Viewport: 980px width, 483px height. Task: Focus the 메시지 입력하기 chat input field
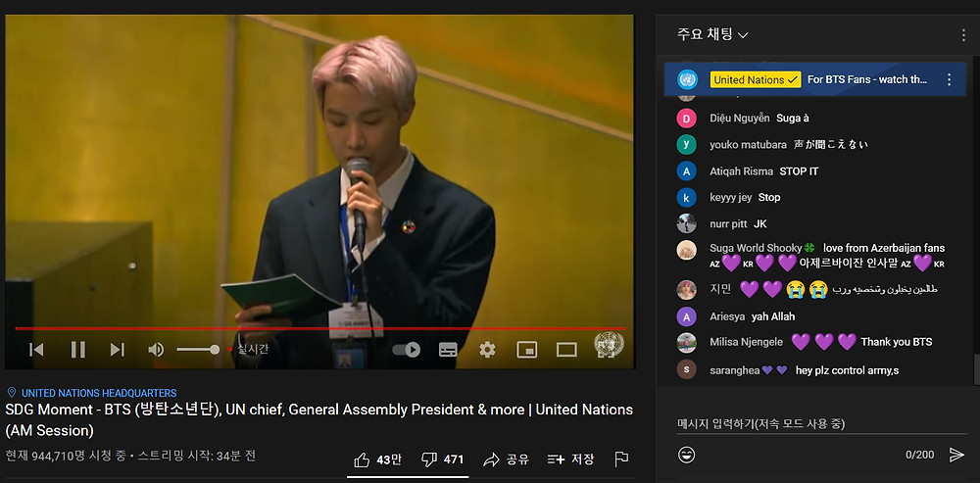(x=822, y=424)
